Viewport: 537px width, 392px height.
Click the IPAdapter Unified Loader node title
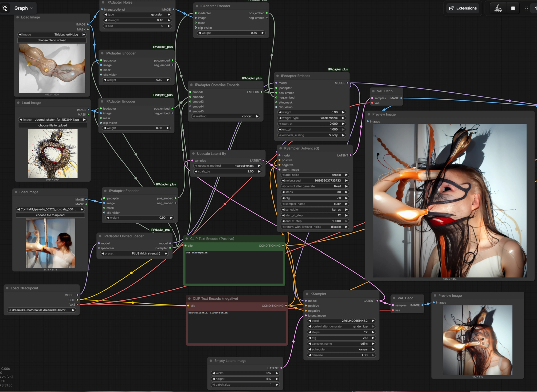(124, 236)
